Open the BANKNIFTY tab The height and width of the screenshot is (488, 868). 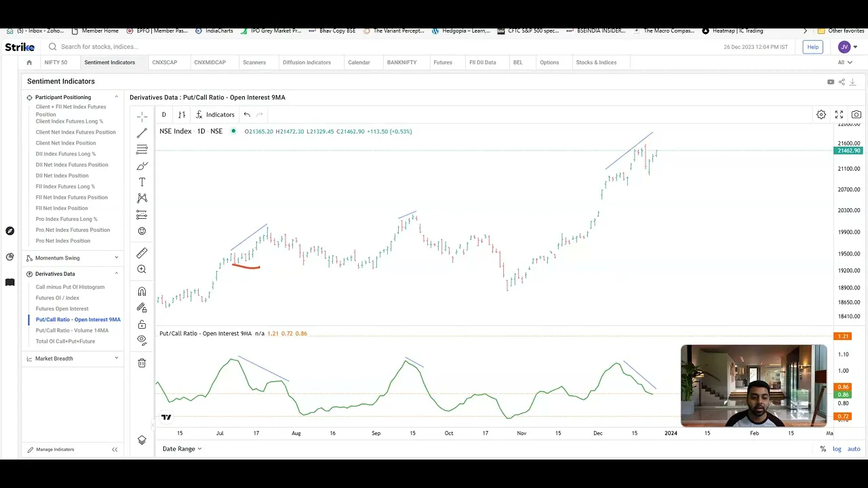[x=401, y=62]
